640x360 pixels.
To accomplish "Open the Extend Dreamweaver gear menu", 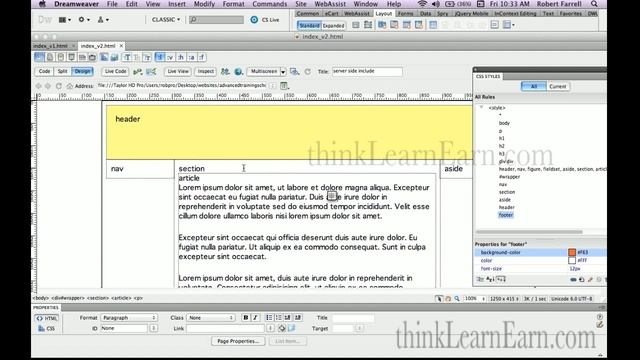I will pyautogui.click(x=84, y=20).
